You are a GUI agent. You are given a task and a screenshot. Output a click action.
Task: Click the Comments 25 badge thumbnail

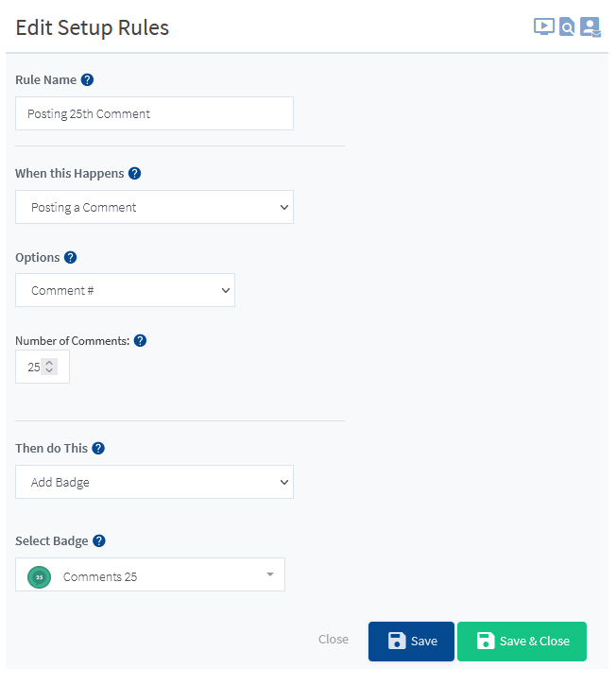click(x=40, y=577)
